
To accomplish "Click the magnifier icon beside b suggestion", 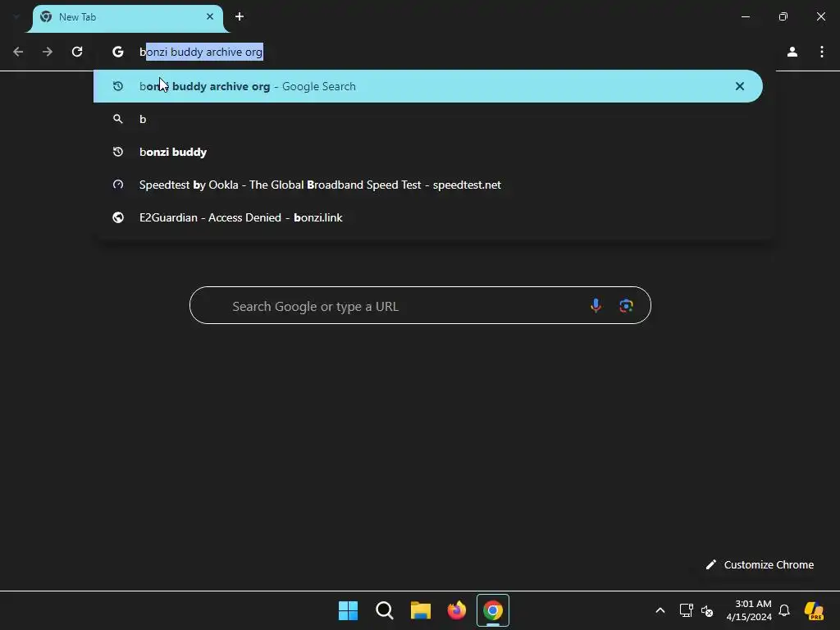I will (118, 119).
